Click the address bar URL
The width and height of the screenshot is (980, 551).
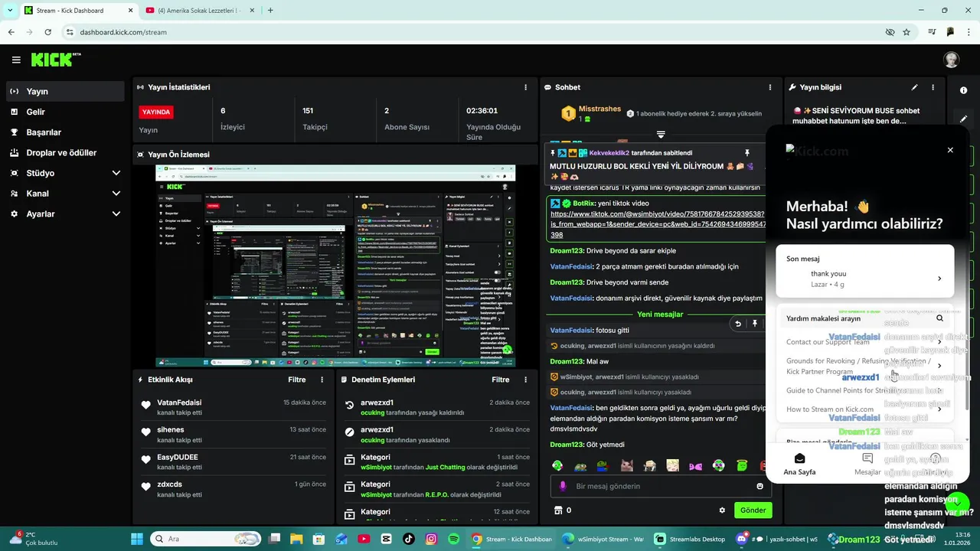click(x=123, y=32)
